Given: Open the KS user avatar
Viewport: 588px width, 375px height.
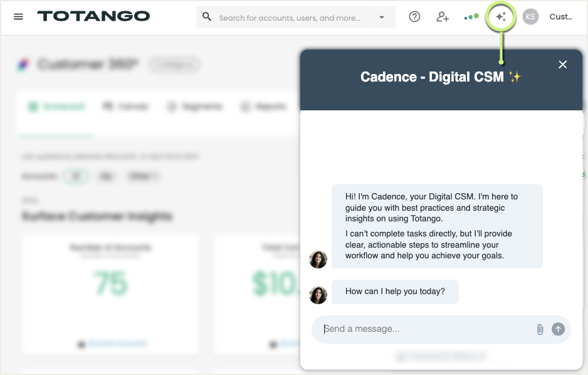Looking at the screenshot, I should point(530,16).
